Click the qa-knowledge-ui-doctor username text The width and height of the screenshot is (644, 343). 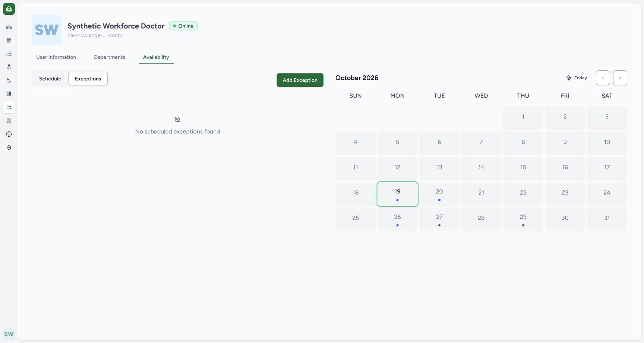tap(96, 35)
